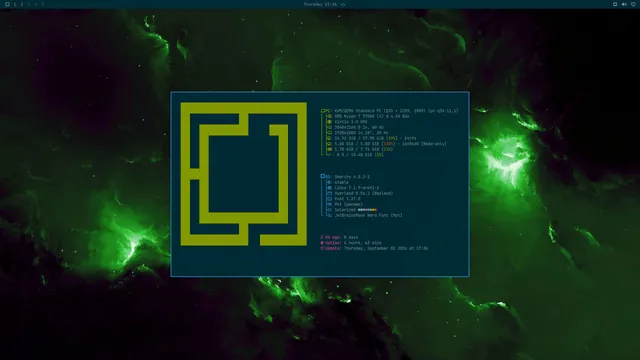The width and height of the screenshot is (640, 360).
Task: Click the CPU chip icon beside AMD Ryzen
Action: click(329, 116)
